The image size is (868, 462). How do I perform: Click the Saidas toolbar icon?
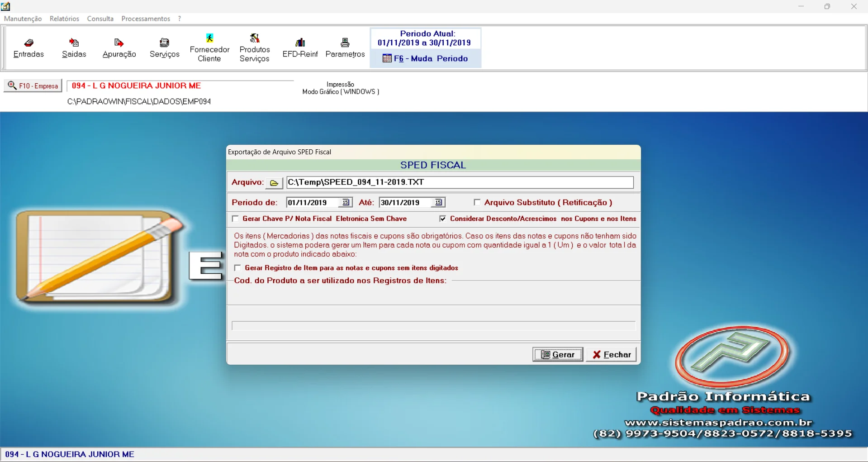pyautogui.click(x=74, y=48)
